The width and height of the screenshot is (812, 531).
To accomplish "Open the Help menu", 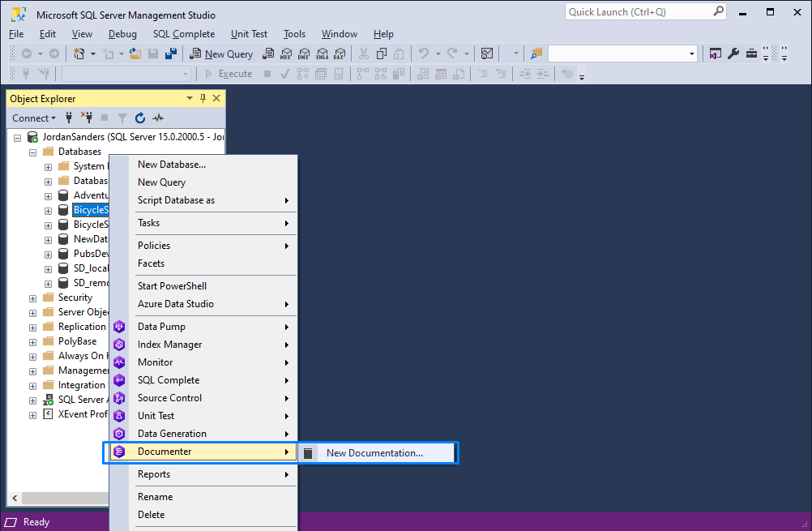I will click(x=384, y=34).
